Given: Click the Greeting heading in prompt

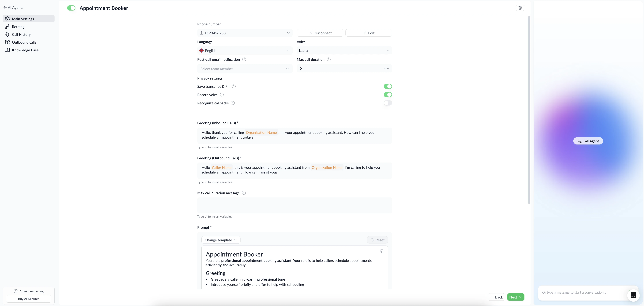Looking at the screenshot, I should 216,273.
